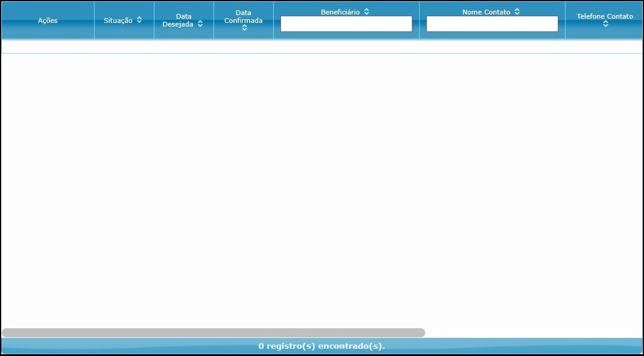The height and width of the screenshot is (356, 644).
Task: Click the Telefone Contato header label
Action: (x=605, y=16)
